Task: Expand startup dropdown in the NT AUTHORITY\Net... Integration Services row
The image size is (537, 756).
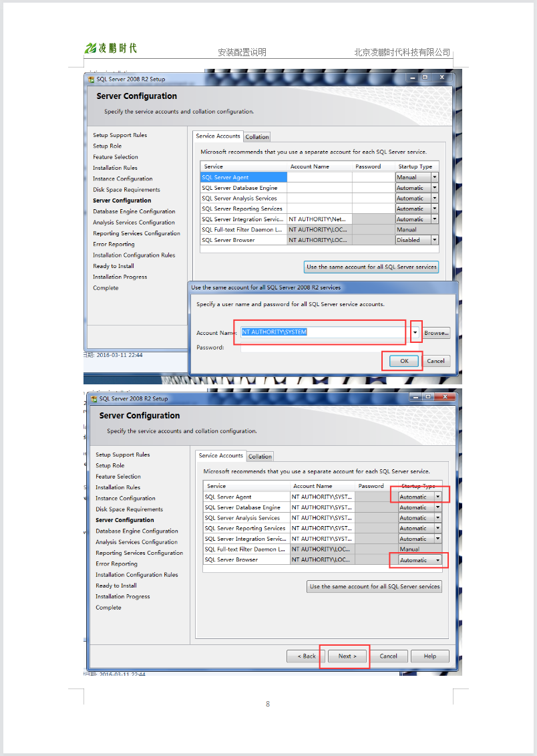Action: click(434, 219)
